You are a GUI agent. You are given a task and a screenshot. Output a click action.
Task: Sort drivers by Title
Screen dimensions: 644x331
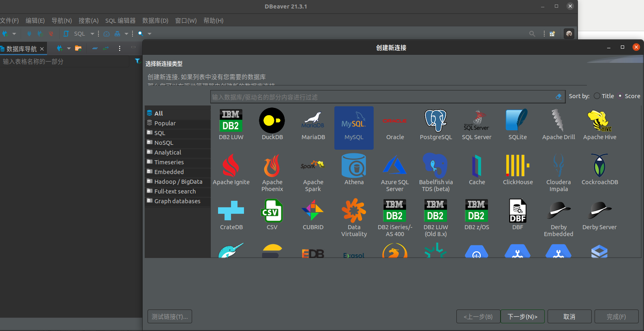pos(604,96)
